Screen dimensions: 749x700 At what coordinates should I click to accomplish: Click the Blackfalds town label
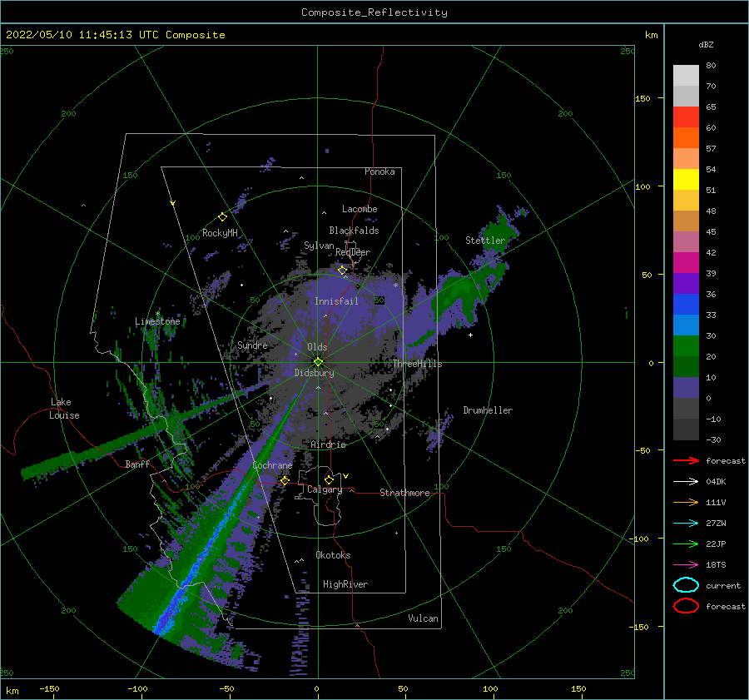tap(354, 231)
